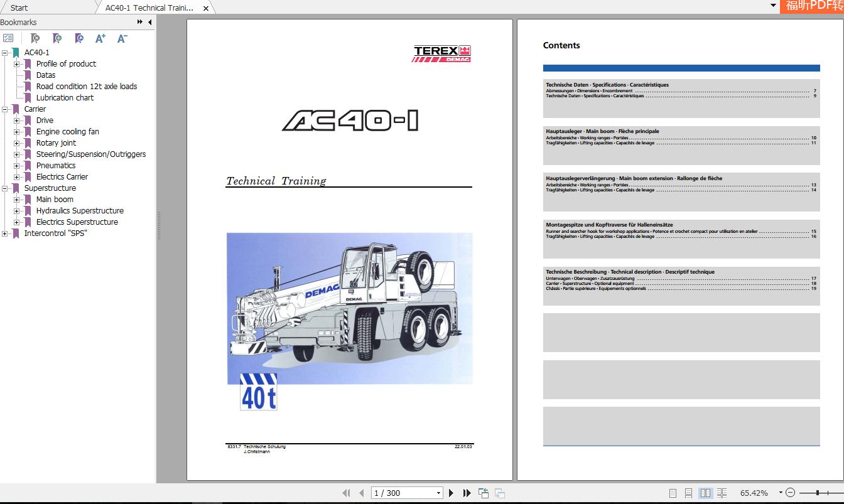
Task: Go to Intercontrol SPS bookmark
Action: (x=55, y=233)
